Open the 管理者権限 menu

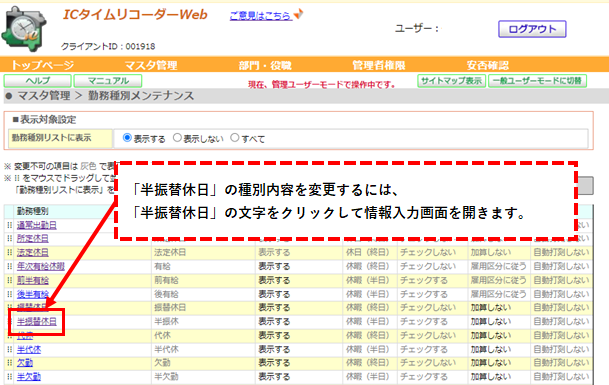coord(379,65)
